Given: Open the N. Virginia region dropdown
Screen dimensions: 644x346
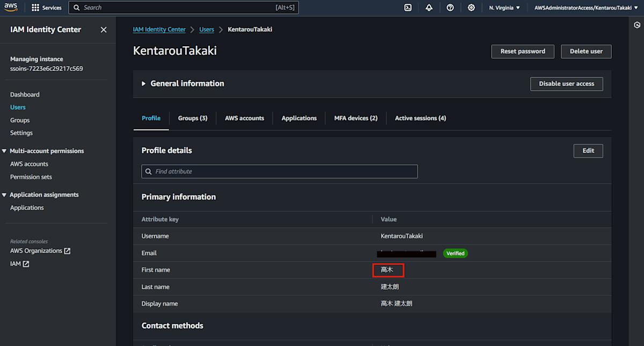Looking at the screenshot, I should 504,8.
